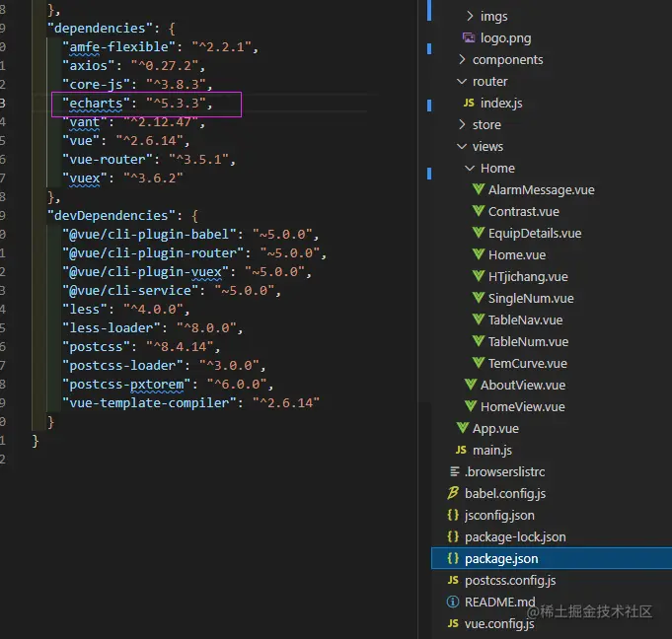
Task: Click the "dependencies" key in the editor
Action: point(100,29)
